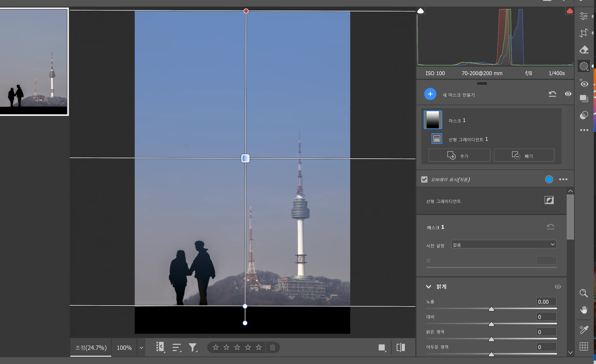This screenshot has width=596, height=364.
Task: Open the 사전 설정 preset dropdown
Action: coord(504,244)
